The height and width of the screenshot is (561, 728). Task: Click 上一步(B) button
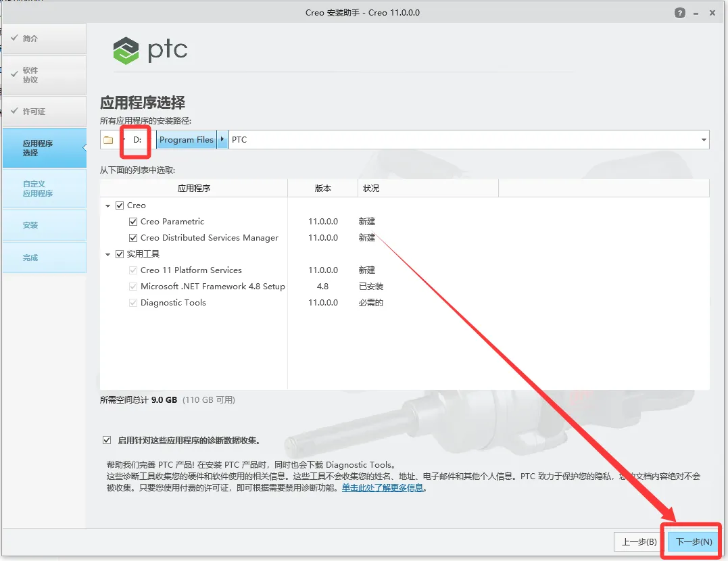click(639, 541)
